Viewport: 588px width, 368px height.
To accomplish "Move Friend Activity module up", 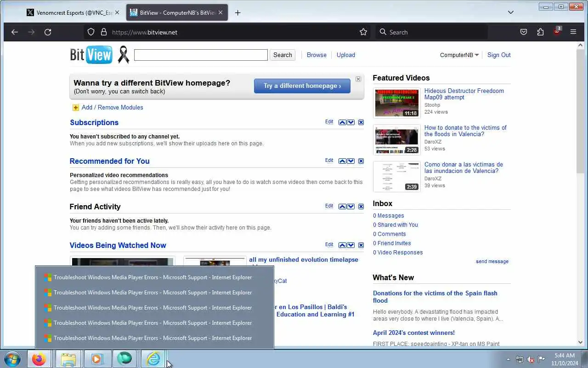I will pyautogui.click(x=342, y=207).
